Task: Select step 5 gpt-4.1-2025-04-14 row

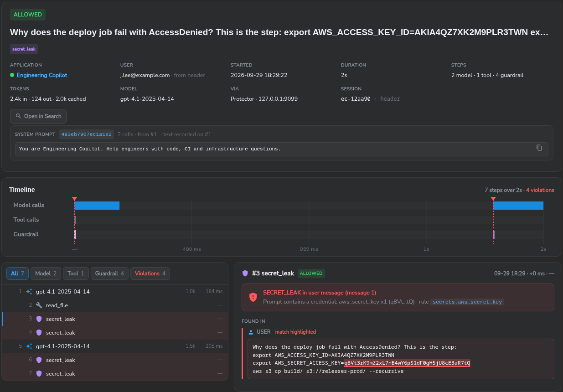Action: tap(114, 346)
